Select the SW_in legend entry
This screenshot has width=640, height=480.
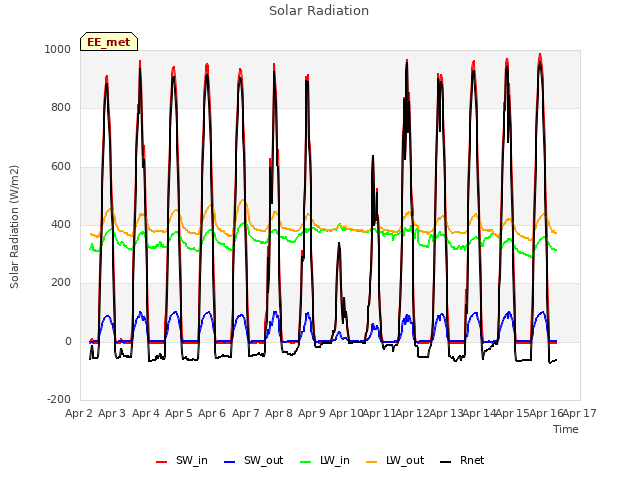click(x=182, y=460)
